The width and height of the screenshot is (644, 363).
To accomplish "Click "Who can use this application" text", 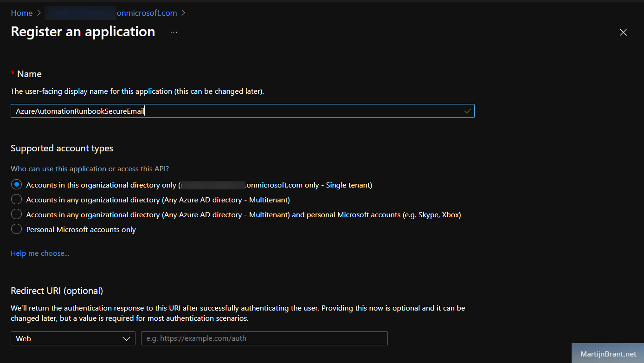I will pos(90,169).
